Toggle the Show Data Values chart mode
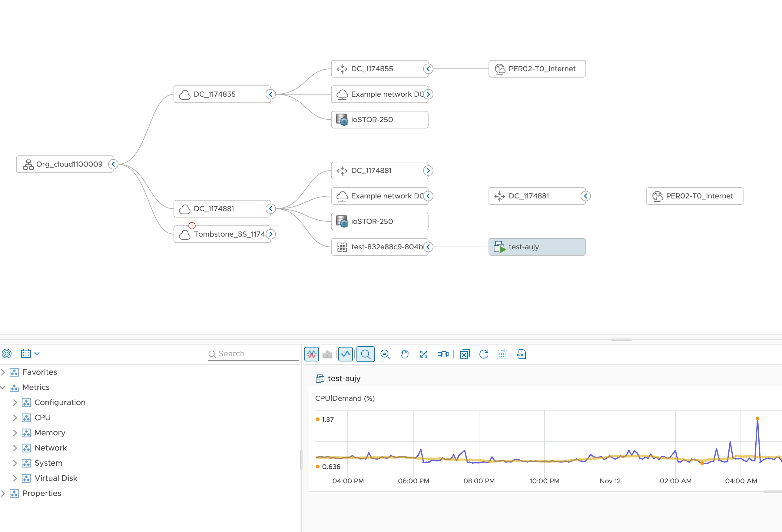 click(311, 354)
